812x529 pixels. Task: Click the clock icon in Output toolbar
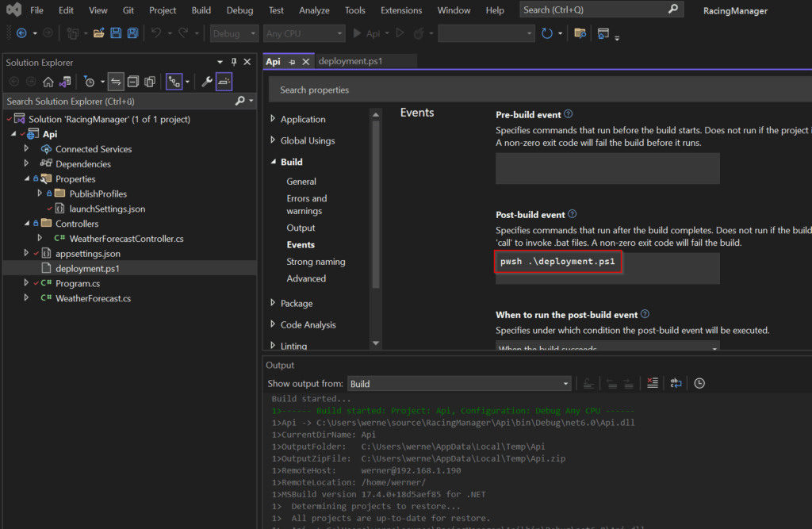click(699, 383)
